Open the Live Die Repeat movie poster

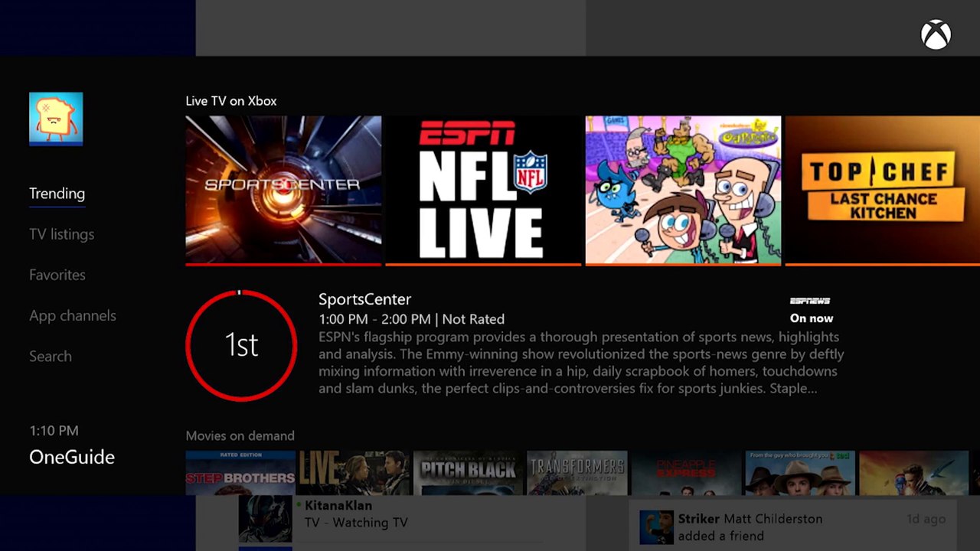click(354, 473)
